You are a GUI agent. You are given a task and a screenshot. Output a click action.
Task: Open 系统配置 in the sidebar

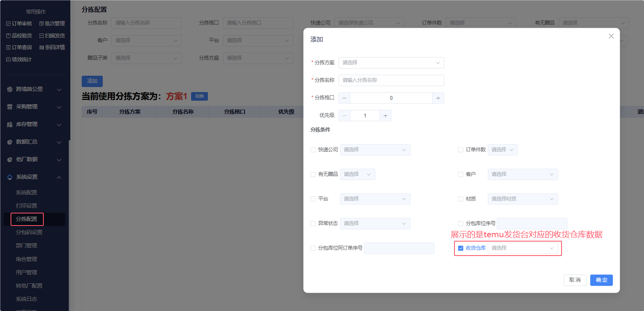tap(27, 193)
